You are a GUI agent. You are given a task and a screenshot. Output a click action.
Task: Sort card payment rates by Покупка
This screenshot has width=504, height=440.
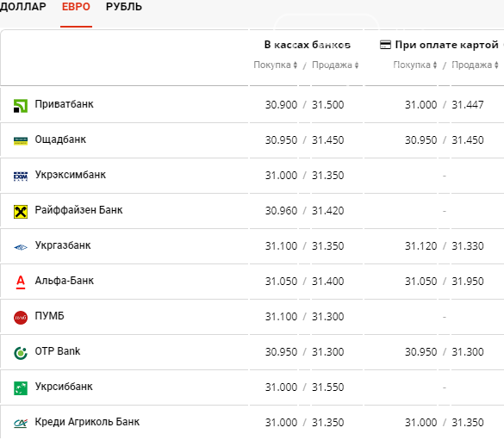[x=415, y=65]
